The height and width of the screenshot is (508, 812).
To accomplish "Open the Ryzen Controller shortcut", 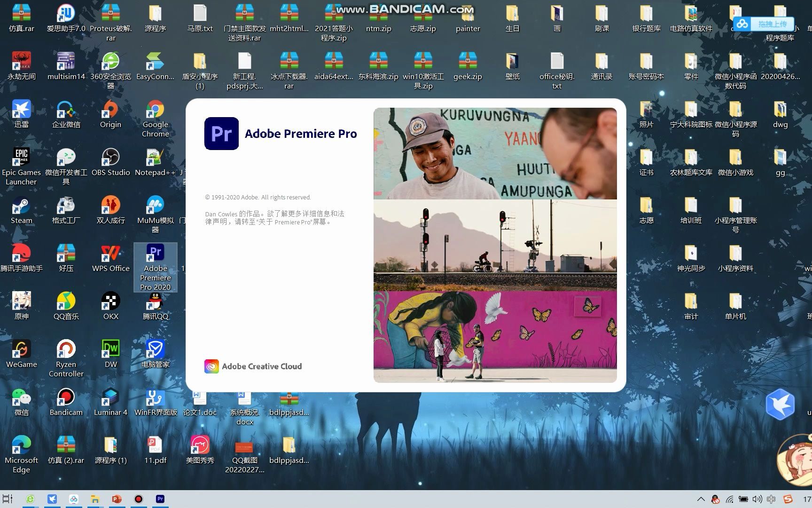I will 66,358.
